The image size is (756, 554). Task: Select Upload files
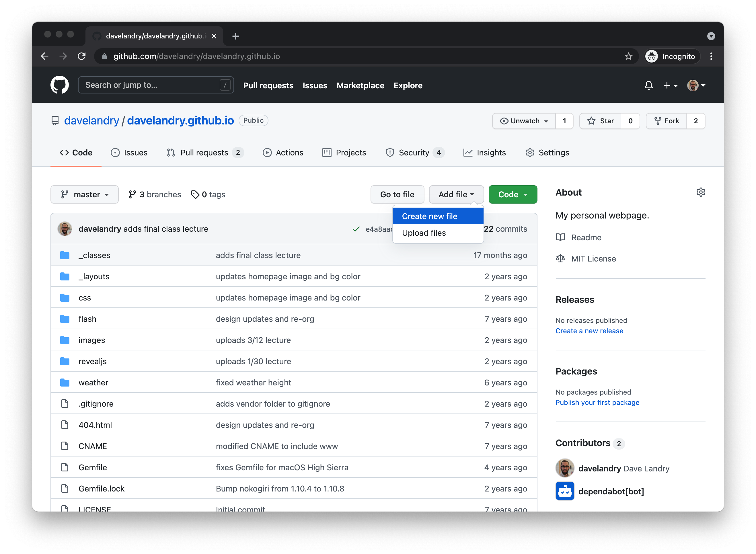pos(438,233)
